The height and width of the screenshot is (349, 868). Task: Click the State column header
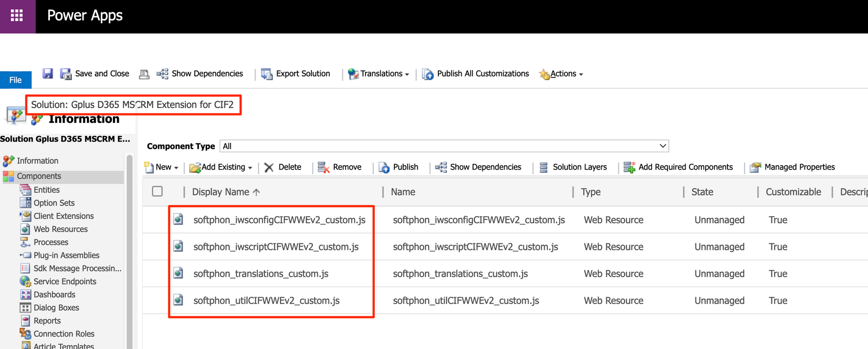click(x=703, y=192)
